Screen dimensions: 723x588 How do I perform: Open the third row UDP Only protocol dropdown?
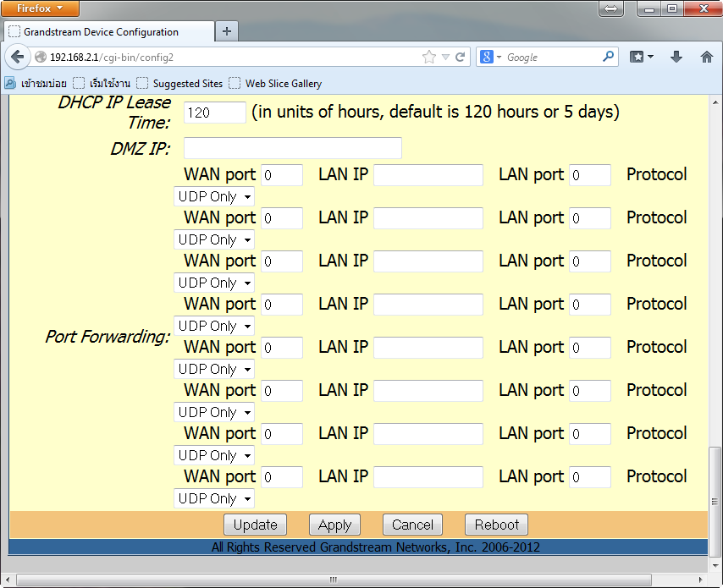pyautogui.click(x=214, y=283)
